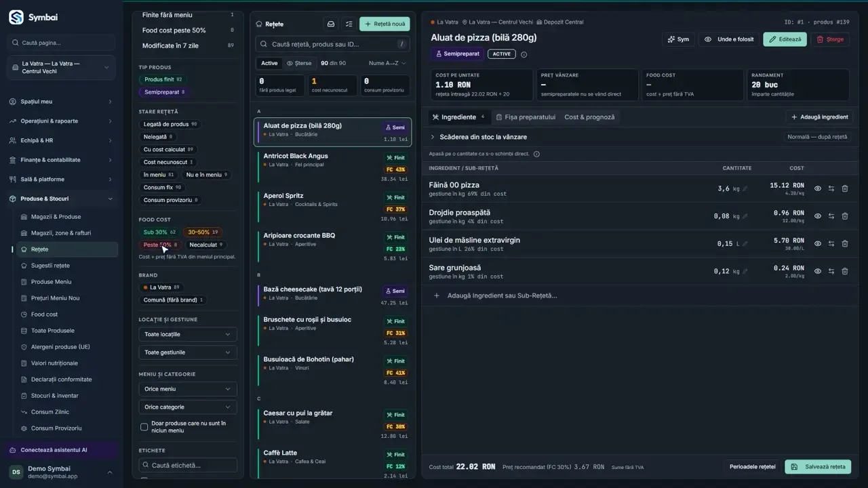Click the Rețetă nouă button

(x=384, y=24)
